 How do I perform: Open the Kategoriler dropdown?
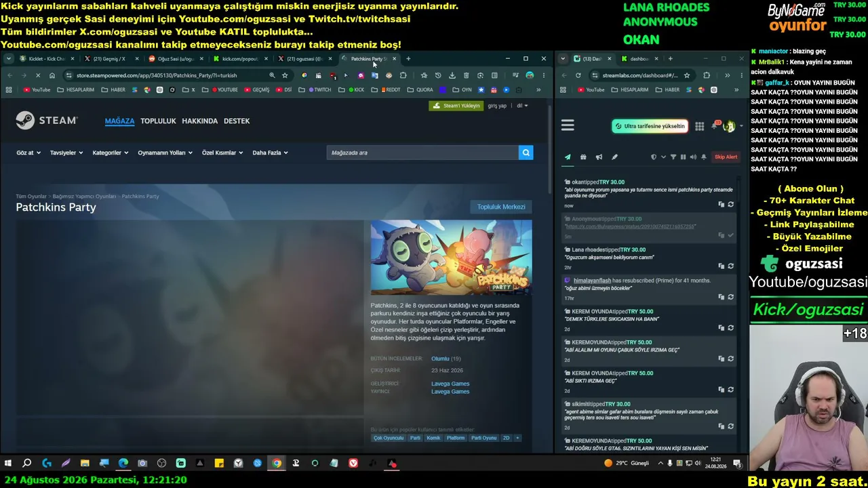pyautogui.click(x=110, y=152)
